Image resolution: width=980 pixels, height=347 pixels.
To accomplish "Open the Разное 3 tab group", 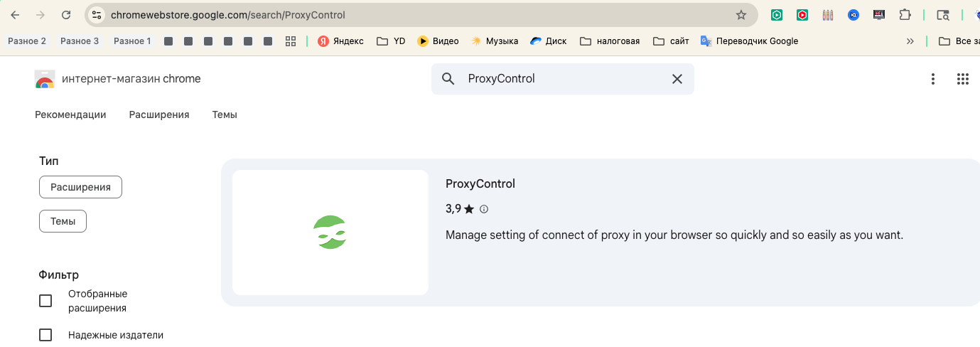I will (80, 41).
